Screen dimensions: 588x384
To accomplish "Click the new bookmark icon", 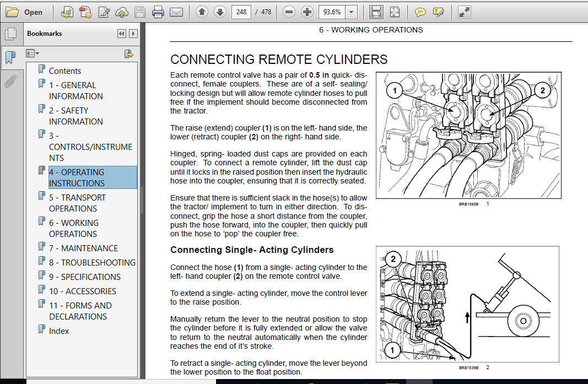I will [x=128, y=54].
